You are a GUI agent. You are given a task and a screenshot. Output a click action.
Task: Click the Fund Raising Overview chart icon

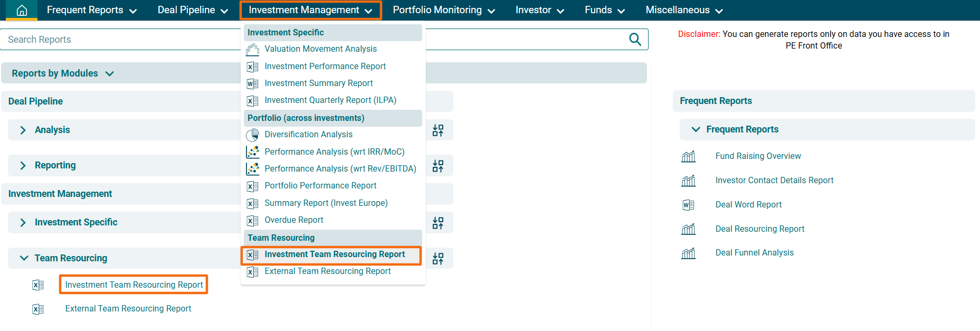coord(688,156)
